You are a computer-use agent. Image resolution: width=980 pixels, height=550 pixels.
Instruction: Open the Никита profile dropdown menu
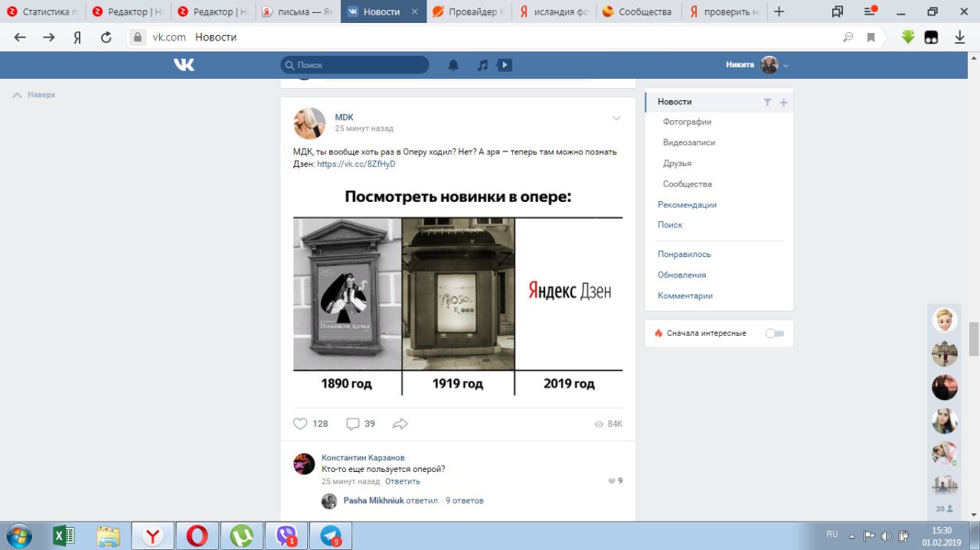point(757,65)
